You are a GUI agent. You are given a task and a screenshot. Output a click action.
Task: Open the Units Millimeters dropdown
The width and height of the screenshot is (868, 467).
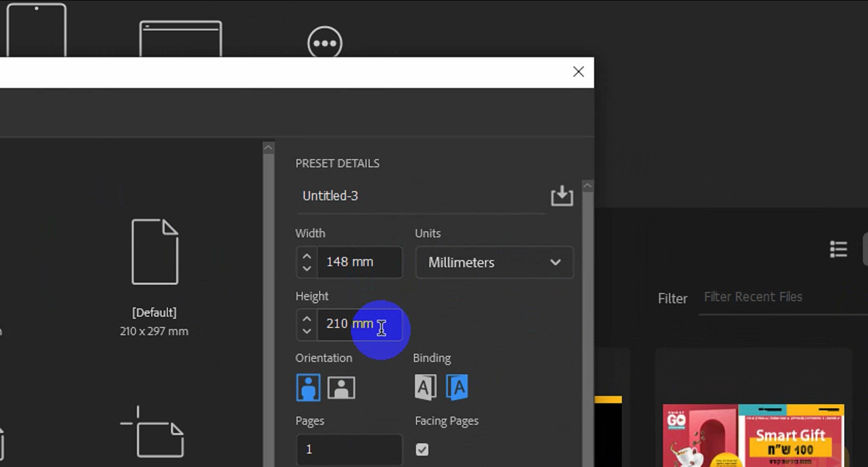point(494,263)
